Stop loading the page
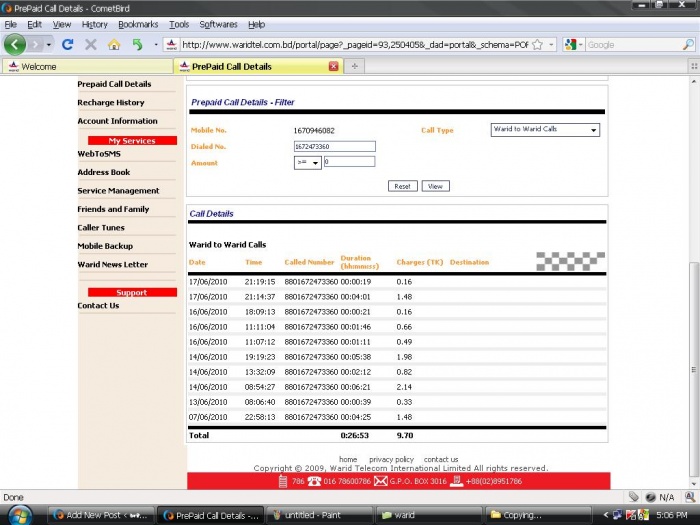Viewport: 700px width, 525px height. 91,45
